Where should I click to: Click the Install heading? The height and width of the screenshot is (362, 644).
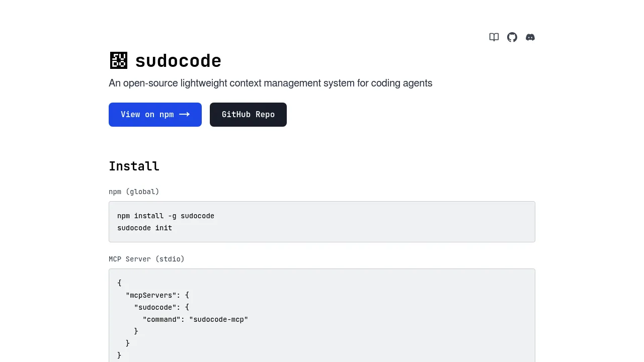(134, 166)
